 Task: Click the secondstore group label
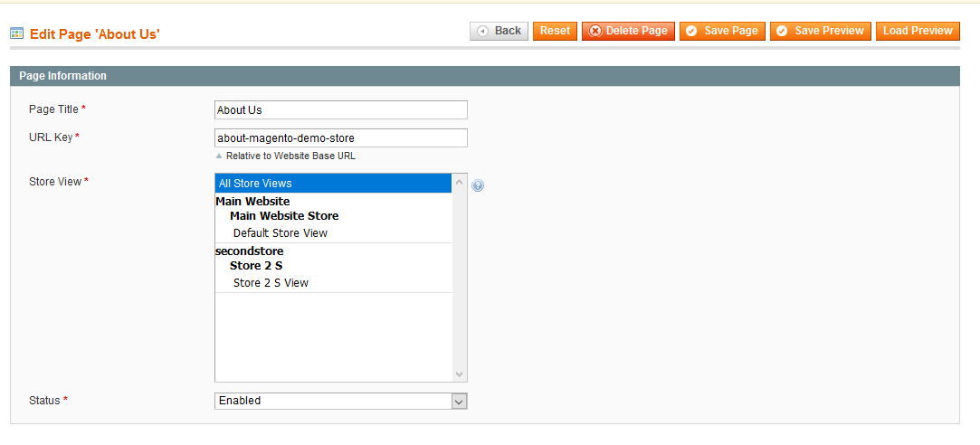tap(249, 251)
